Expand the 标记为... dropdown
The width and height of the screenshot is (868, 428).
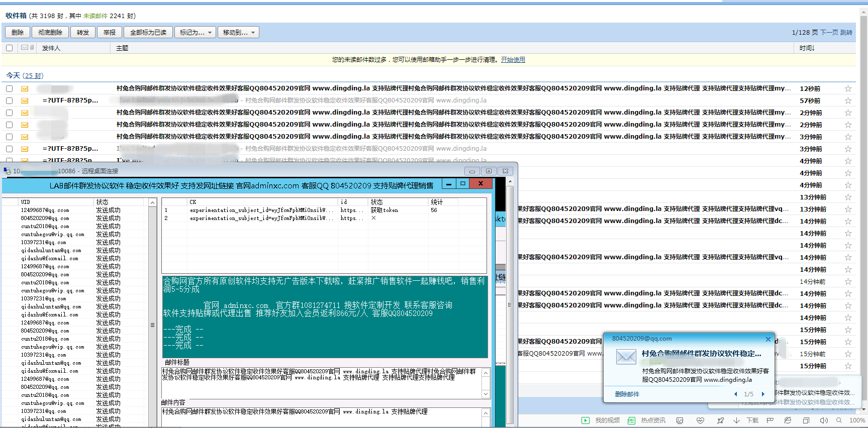pyautogui.click(x=196, y=33)
